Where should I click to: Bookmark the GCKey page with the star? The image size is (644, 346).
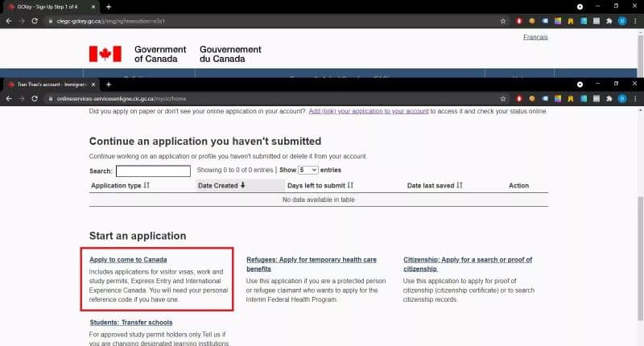click(502, 21)
